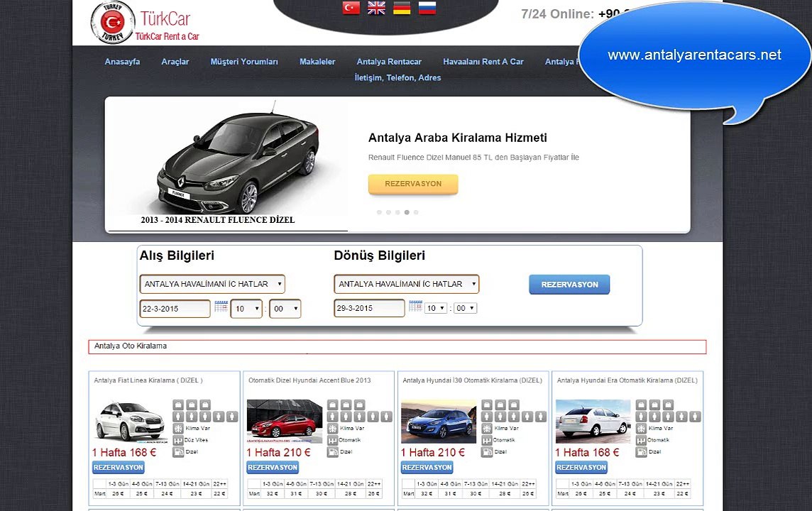Open the Araçlar menu item
This screenshot has height=511, width=812.
click(175, 62)
